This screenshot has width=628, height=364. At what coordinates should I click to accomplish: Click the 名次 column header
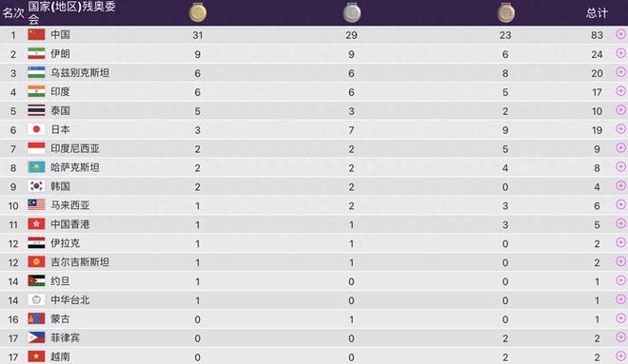click(13, 12)
